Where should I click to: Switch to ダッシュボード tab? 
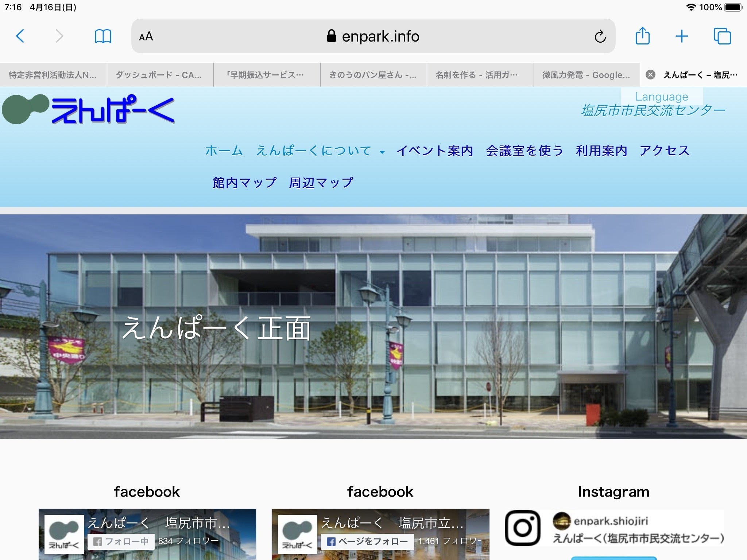click(x=159, y=75)
